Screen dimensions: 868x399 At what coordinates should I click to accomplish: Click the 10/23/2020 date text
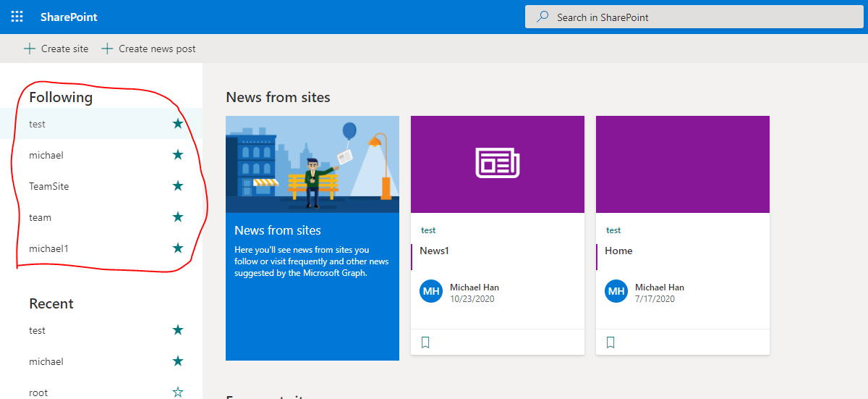tap(472, 298)
